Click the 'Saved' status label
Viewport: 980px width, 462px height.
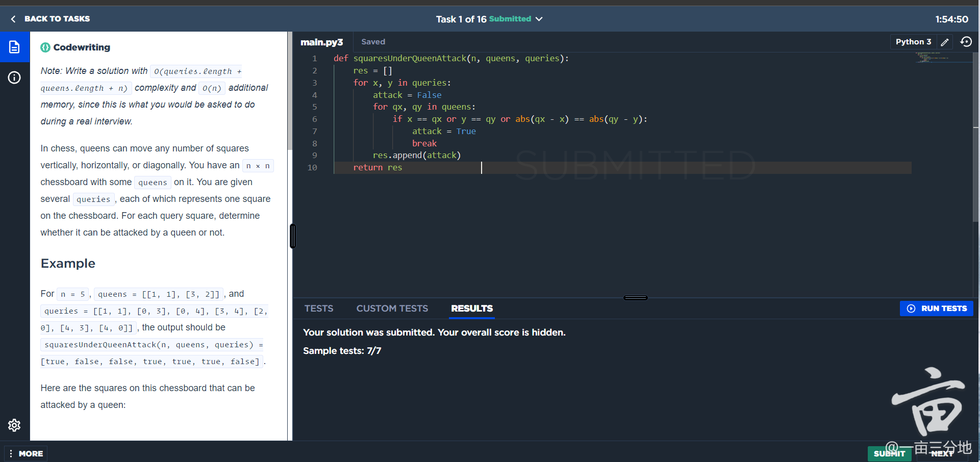click(373, 42)
